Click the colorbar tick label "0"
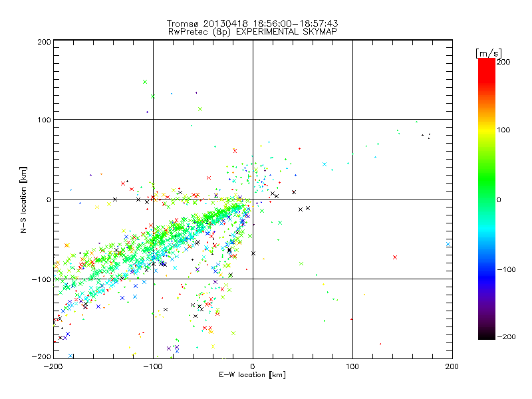This screenshot has width=532, height=399. [x=499, y=199]
